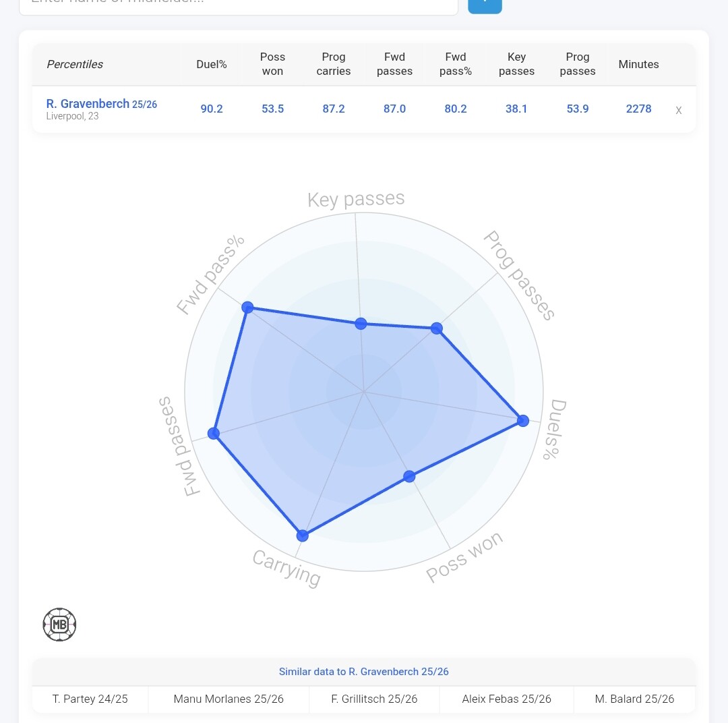Pick Aleix Febas 25/26 similar player
The image size is (728, 723).
coord(506,699)
